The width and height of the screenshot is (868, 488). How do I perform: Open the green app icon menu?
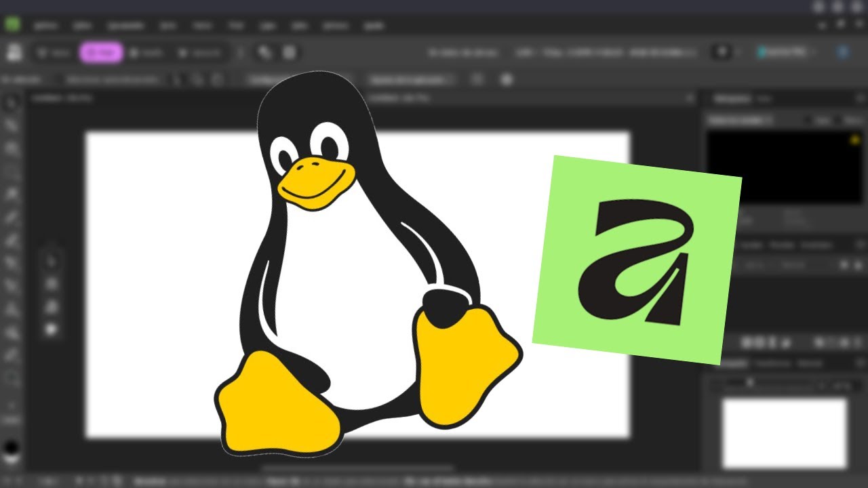(x=12, y=25)
